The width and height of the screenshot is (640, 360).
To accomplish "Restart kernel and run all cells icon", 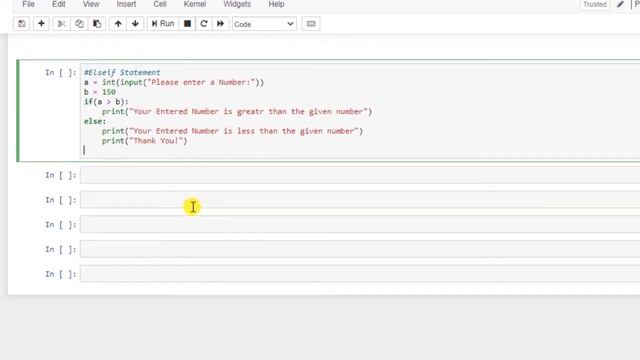I will coord(220,24).
